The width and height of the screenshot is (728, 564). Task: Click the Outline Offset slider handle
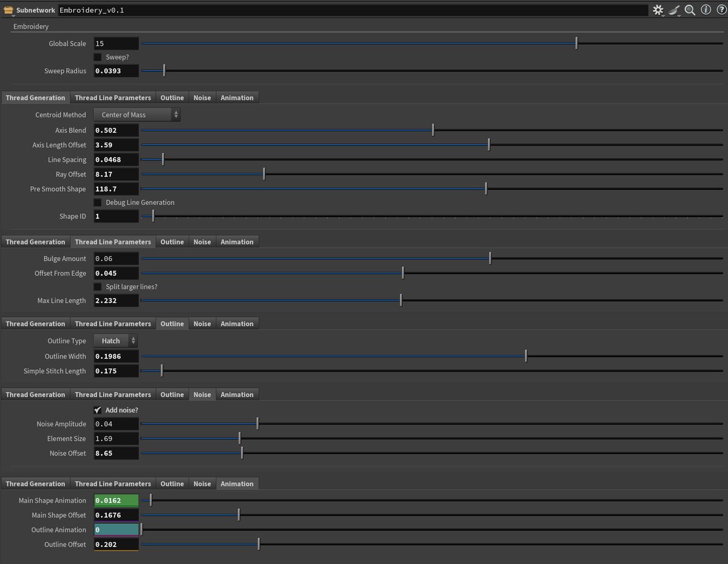[259, 545]
